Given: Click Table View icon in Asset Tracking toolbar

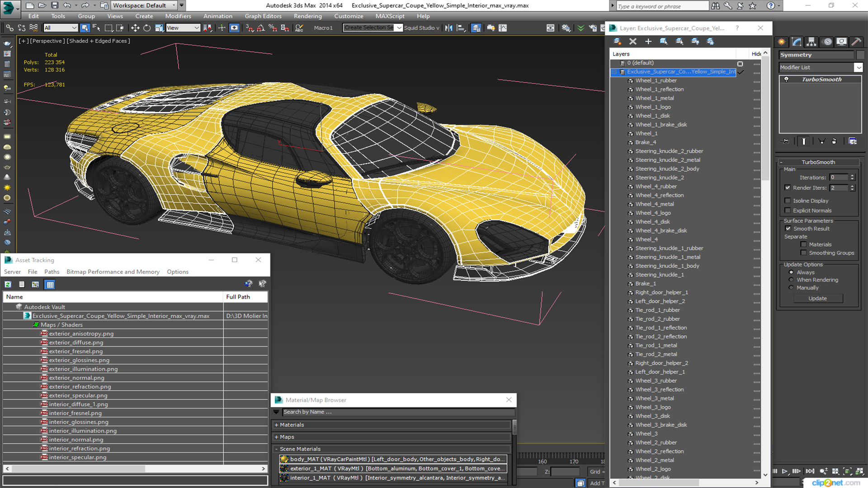Looking at the screenshot, I should tap(50, 284).
